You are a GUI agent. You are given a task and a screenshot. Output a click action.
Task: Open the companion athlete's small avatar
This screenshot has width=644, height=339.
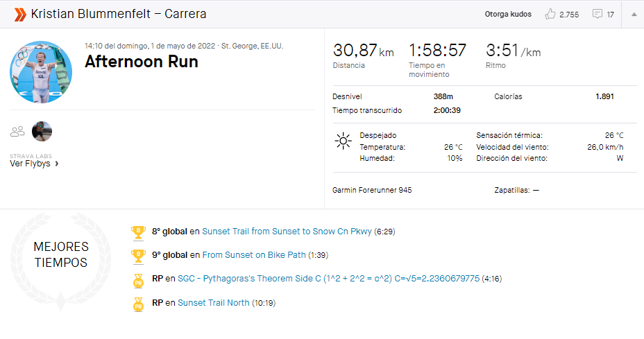[42, 131]
